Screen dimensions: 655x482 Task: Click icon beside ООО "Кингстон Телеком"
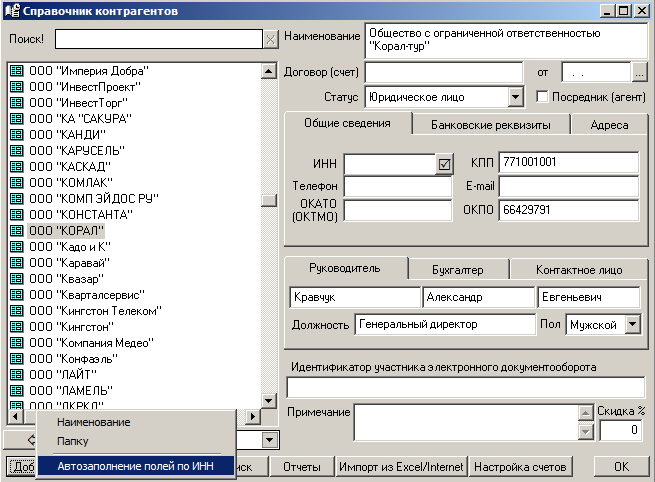pos(16,310)
